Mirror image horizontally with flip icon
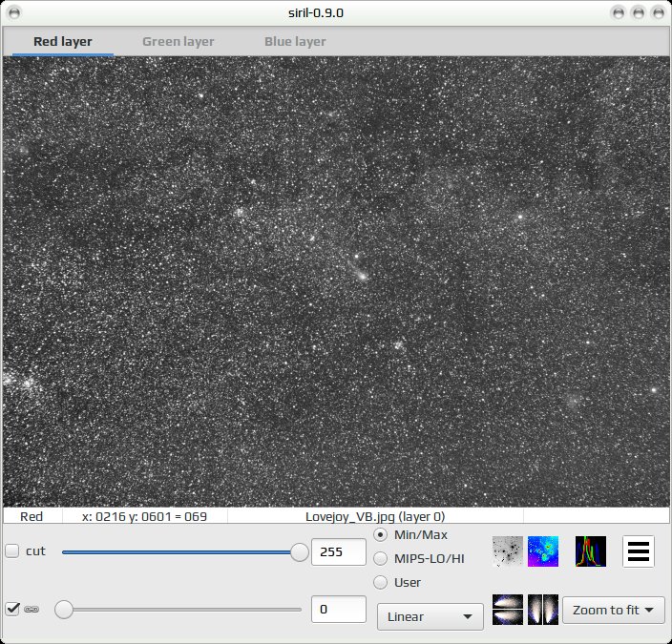Image resolution: width=672 pixels, height=644 pixels. tap(543, 610)
